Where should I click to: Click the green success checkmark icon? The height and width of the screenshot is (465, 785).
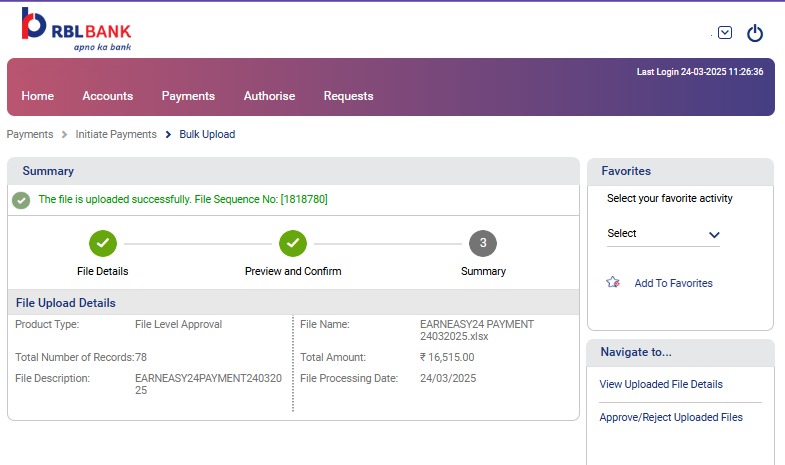[21, 200]
